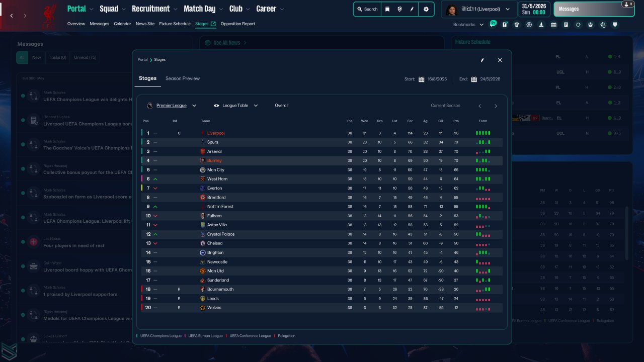
Task: Click the shield icon in shortcut bar
Action: [x=615, y=25]
